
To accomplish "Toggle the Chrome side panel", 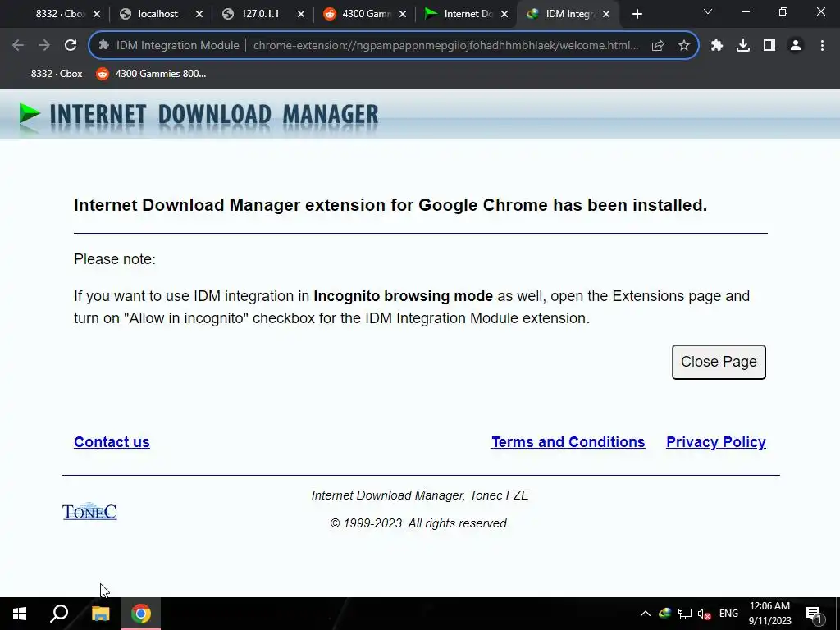I will tap(769, 46).
